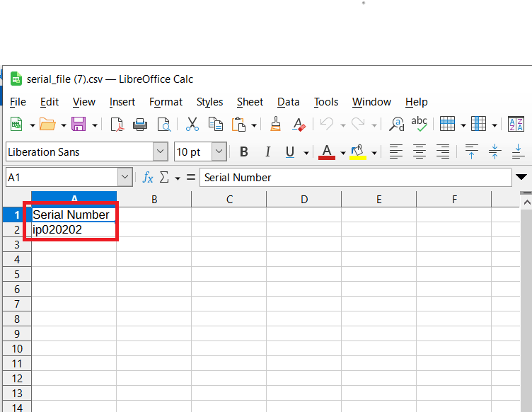Click the Insert Row icon
Screen dimensions: 532x412
[447, 124]
